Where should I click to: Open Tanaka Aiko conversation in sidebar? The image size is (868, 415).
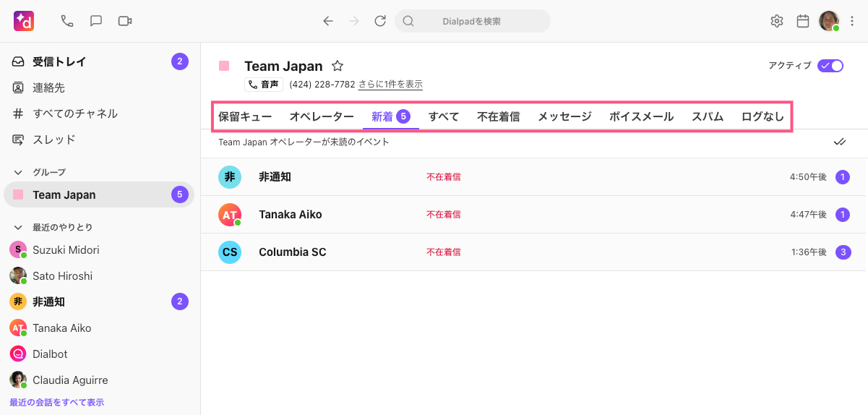100,328
